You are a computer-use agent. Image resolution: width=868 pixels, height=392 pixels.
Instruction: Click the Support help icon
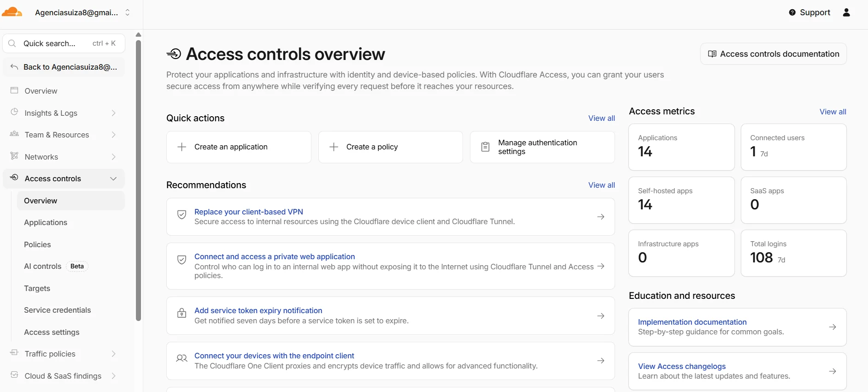[x=792, y=12]
